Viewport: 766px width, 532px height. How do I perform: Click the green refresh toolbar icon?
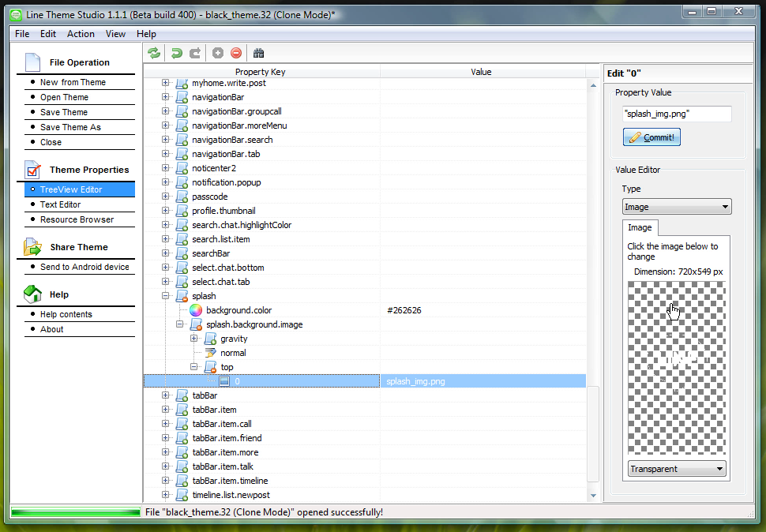click(154, 53)
